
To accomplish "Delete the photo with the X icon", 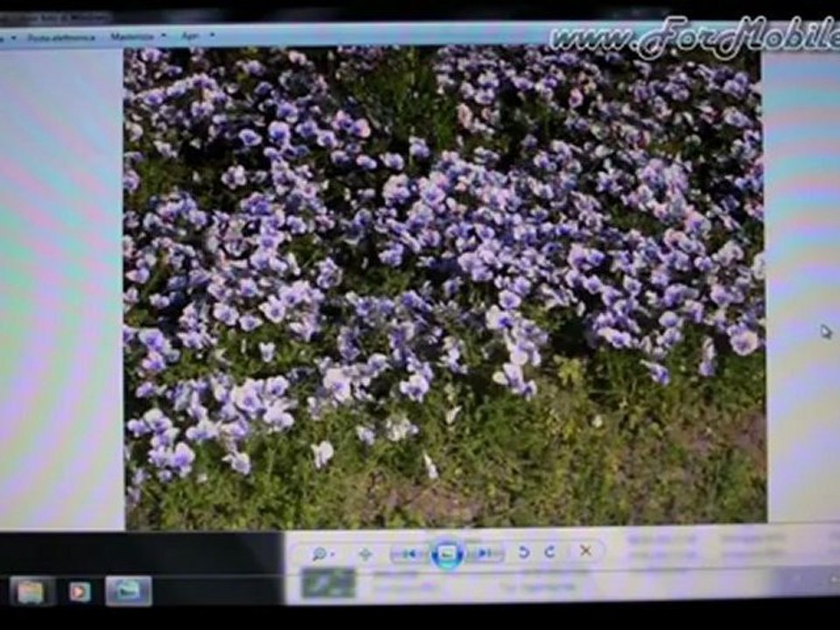I will 585,550.
